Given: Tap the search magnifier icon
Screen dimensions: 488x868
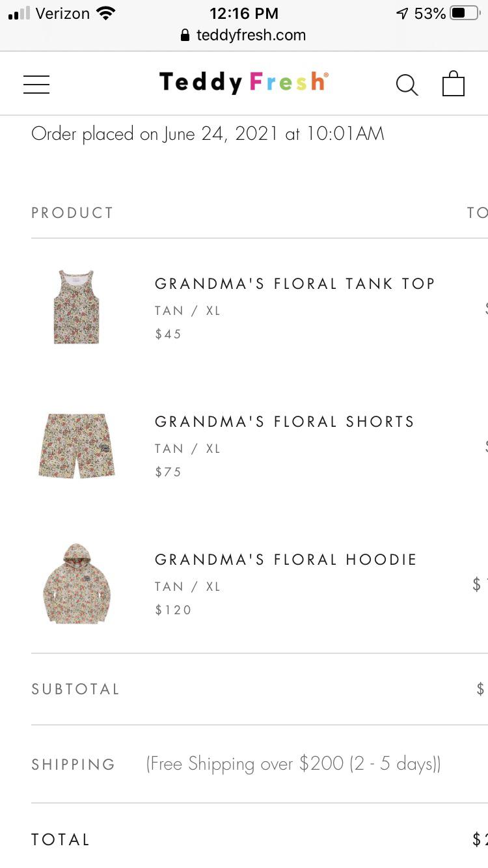Looking at the screenshot, I should point(407,85).
